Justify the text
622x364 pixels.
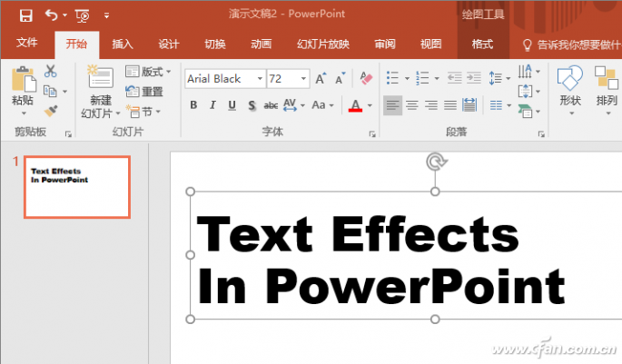[x=450, y=105]
